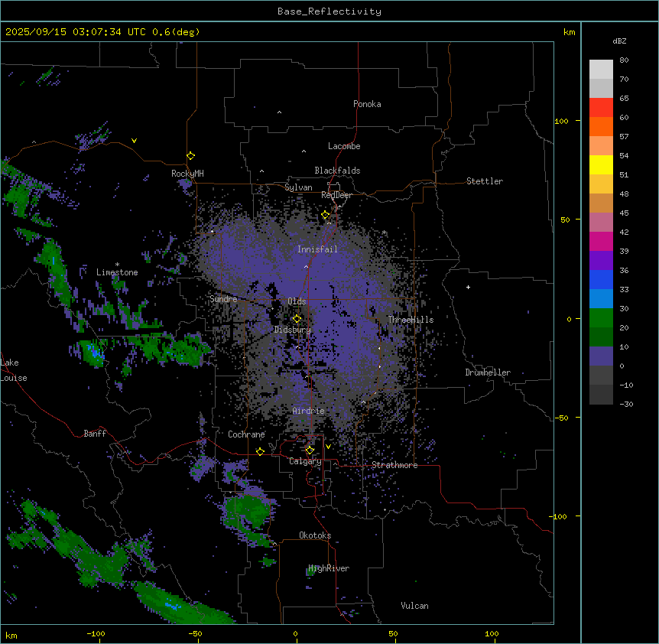The width and height of the screenshot is (659, 644).
Task: Choose the blue 36 dBZ legend swatch
Action: click(601, 279)
